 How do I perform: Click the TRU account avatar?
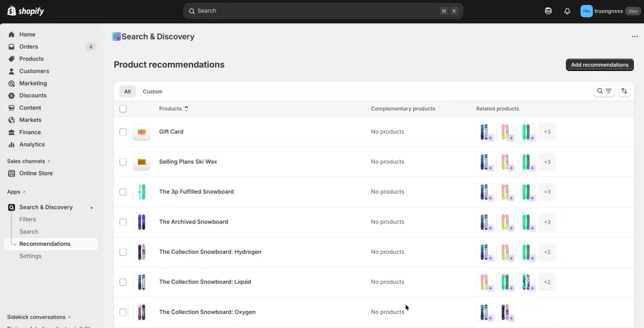pyautogui.click(x=586, y=11)
